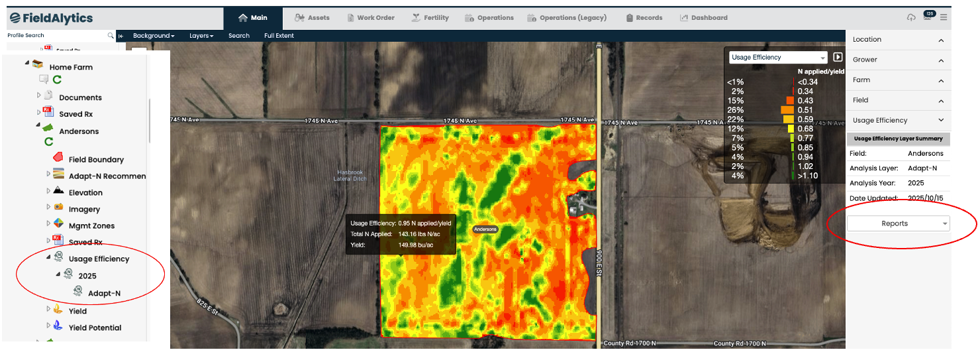Expand the Yield Potential tree node arrow
This screenshot has width=980, height=364.
[x=48, y=326]
